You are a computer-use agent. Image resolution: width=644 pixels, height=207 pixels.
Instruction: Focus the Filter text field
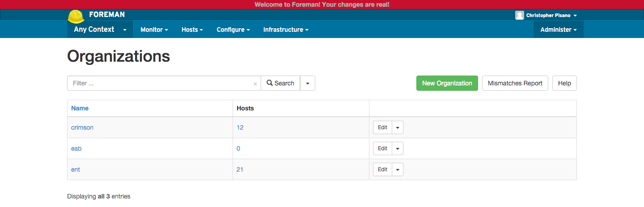coord(161,83)
